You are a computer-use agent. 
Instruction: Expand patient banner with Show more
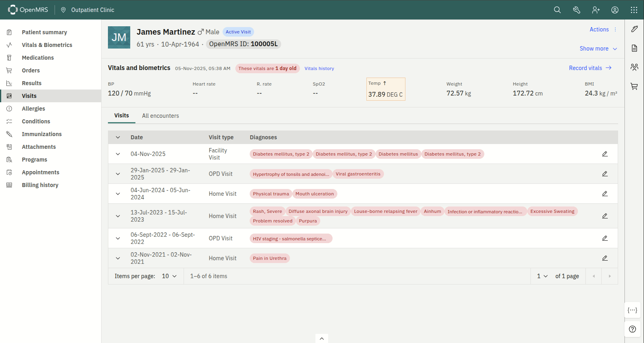pyautogui.click(x=598, y=49)
